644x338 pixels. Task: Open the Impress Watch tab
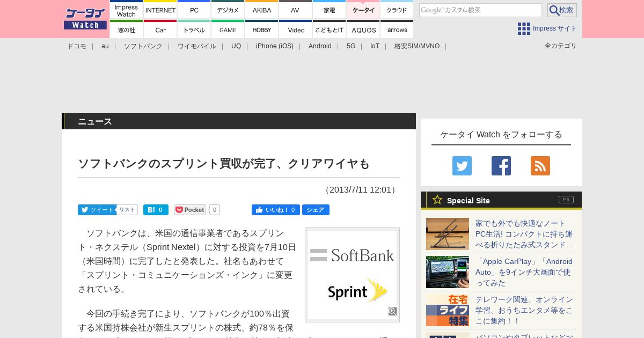pyautogui.click(x=127, y=10)
